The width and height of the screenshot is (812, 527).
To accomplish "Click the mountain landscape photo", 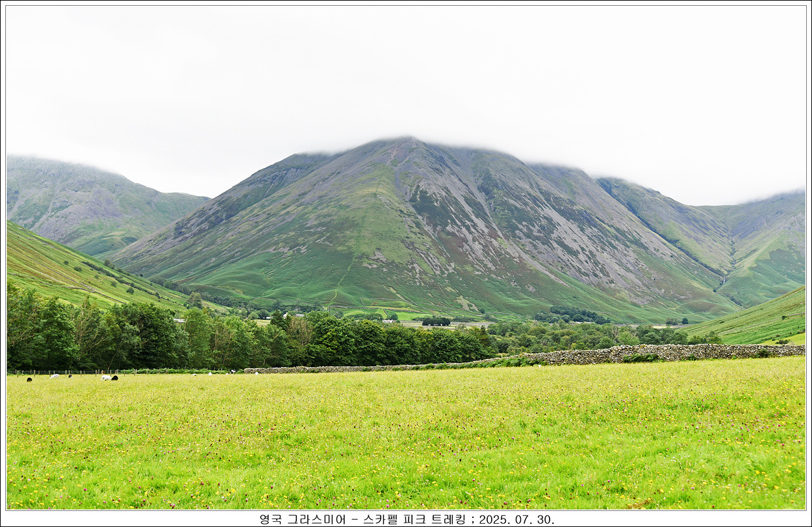I will pos(406,258).
